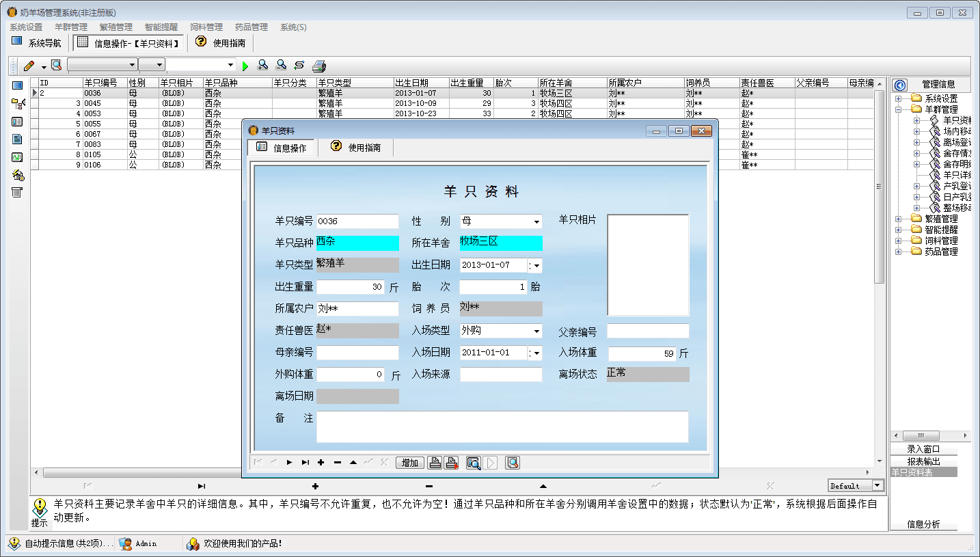The width and height of the screenshot is (980, 557).
Task: Click lightbulb 自动提示信息 icon in status bar
Action: 14,543
